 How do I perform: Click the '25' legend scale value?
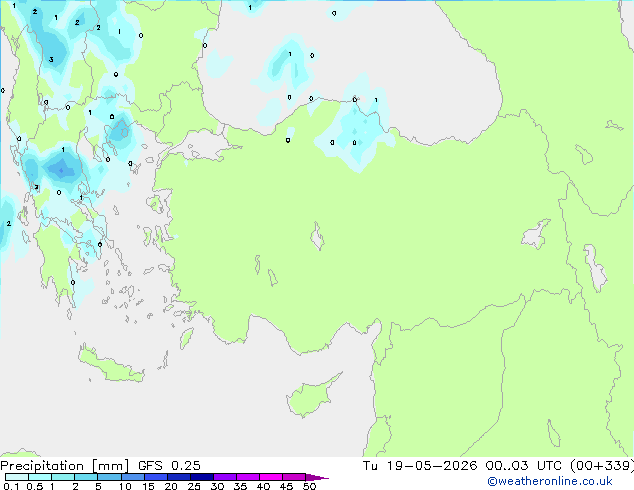click(194, 486)
